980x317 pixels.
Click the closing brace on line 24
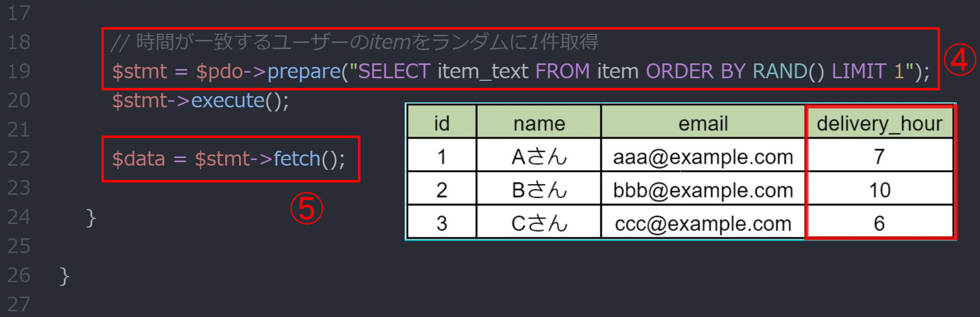pyautogui.click(x=91, y=218)
